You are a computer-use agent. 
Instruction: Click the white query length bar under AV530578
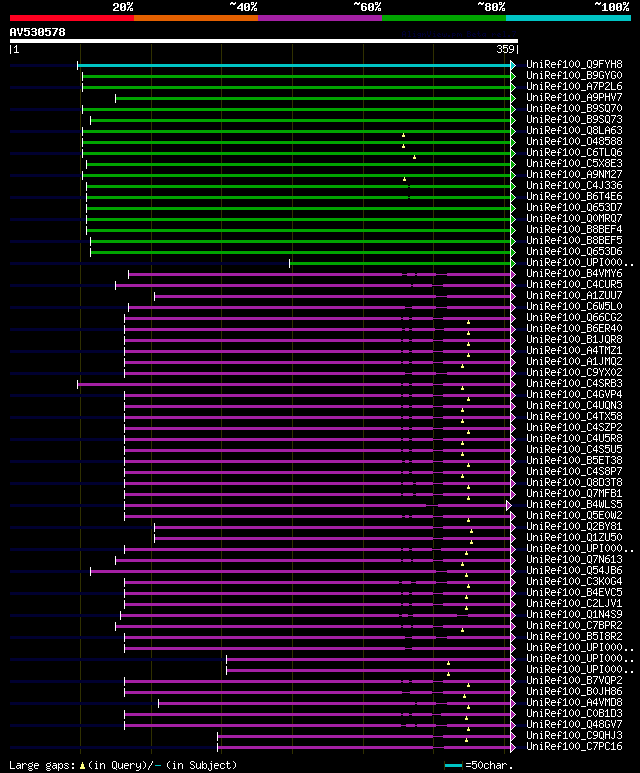click(264, 41)
